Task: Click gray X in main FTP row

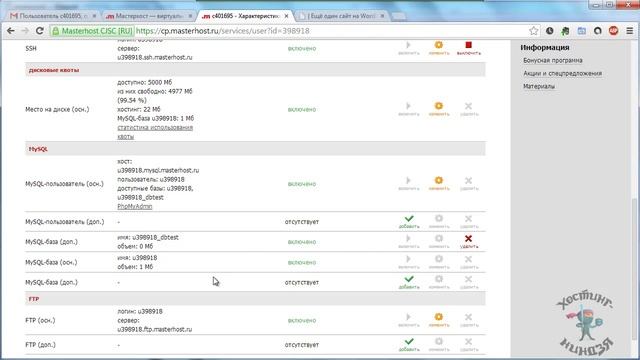Action: pyautogui.click(x=468, y=317)
